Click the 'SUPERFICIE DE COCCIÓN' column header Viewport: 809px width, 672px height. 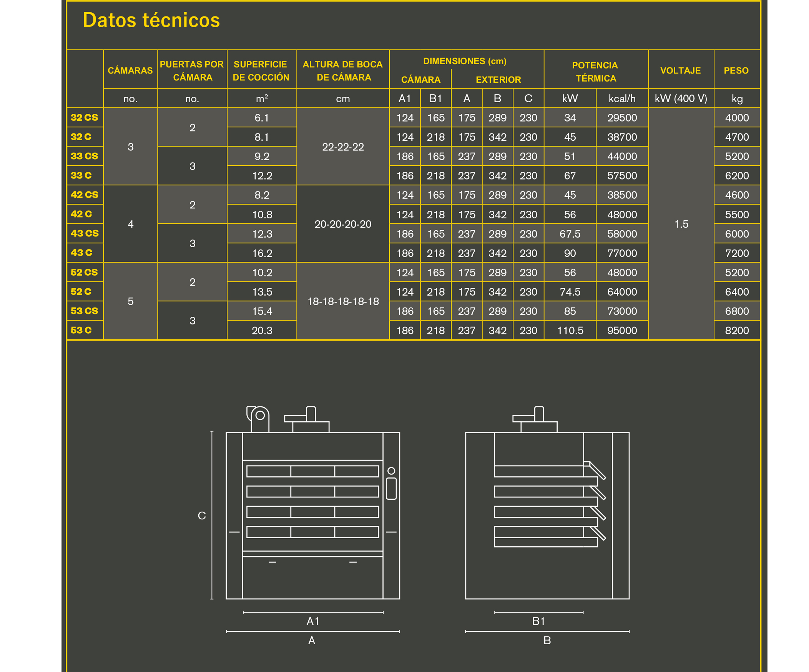(261, 70)
